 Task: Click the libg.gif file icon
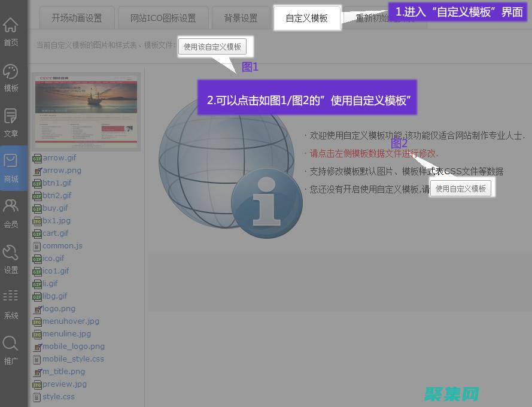[x=37, y=296]
